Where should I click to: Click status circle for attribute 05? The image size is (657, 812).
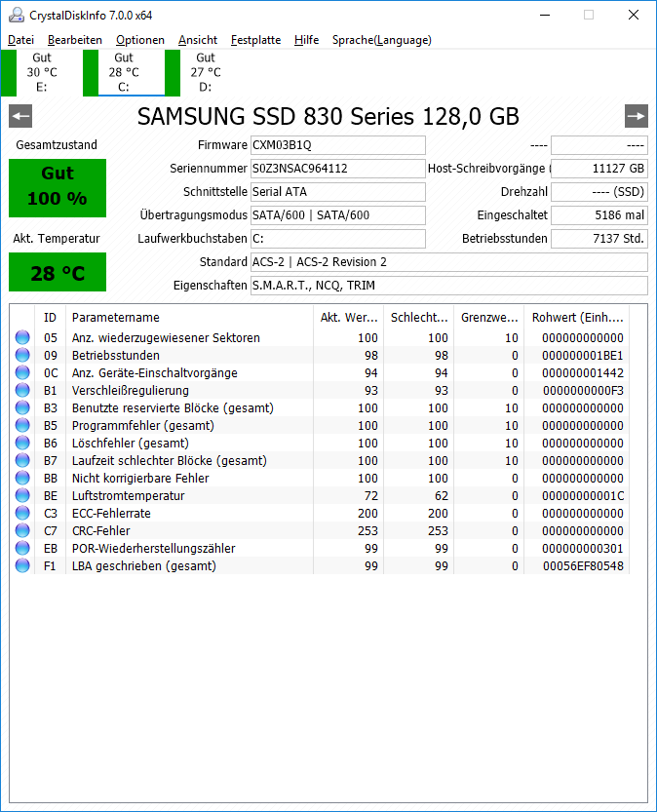coord(22,337)
